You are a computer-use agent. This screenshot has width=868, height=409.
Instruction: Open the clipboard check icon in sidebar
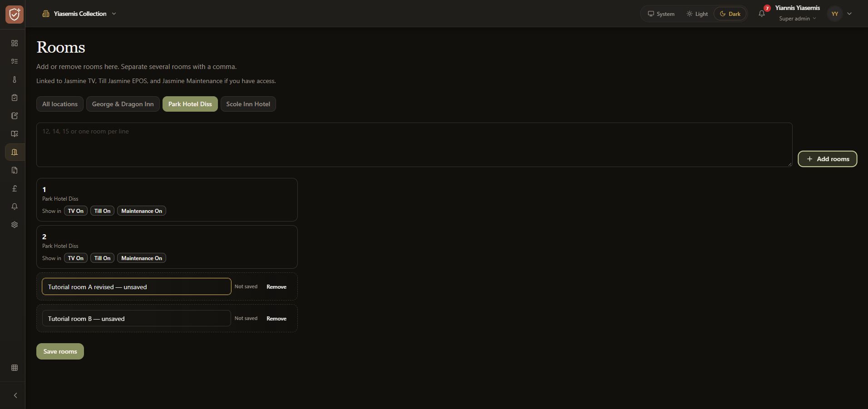(15, 98)
